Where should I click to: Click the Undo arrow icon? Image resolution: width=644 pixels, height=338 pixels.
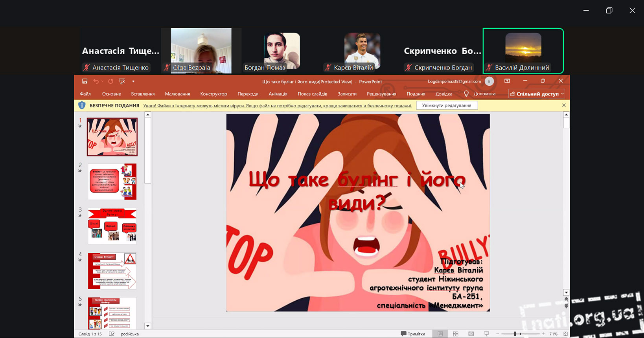tap(96, 81)
